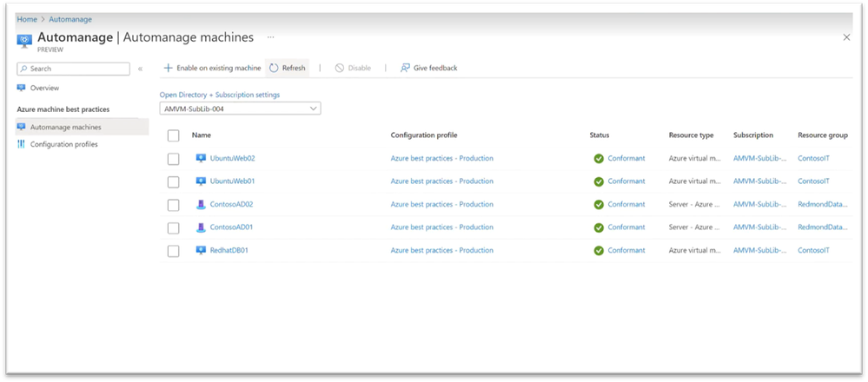Viewport: 868px width, 382px height.
Task: Click the VM icon beside UbuntuWeb02
Action: [x=201, y=158]
